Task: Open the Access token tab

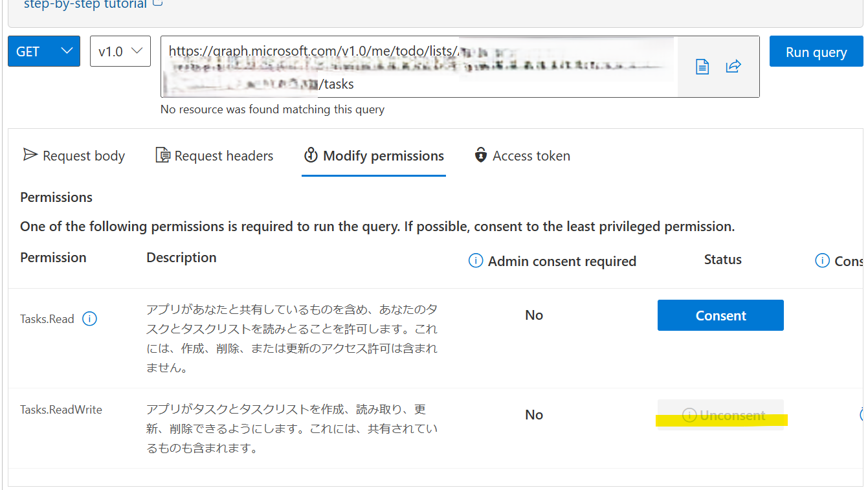Action: pos(522,155)
